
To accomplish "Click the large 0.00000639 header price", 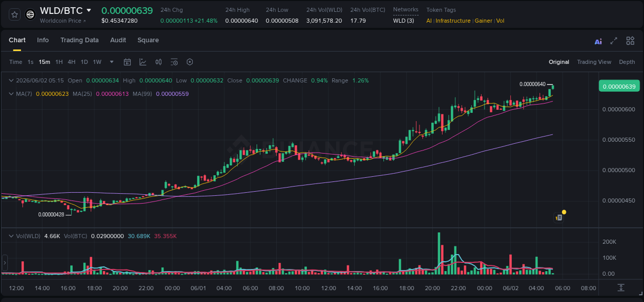I will [127, 10].
